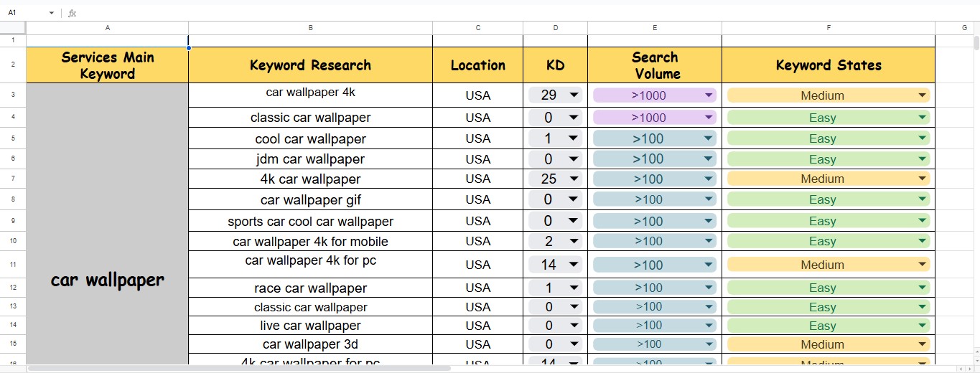Select the 'Keyword Research' header cell

click(x=310, y=65)
